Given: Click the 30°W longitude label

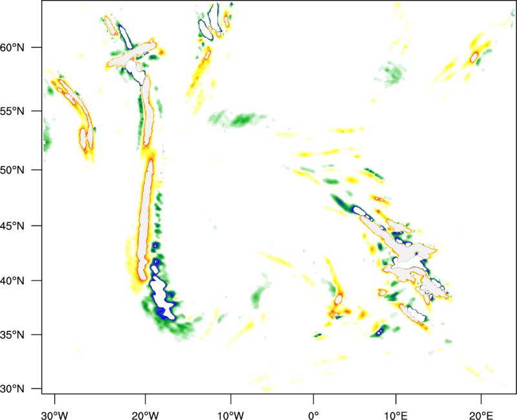Looking at the screenshot, I should click(x=55, y=415).
